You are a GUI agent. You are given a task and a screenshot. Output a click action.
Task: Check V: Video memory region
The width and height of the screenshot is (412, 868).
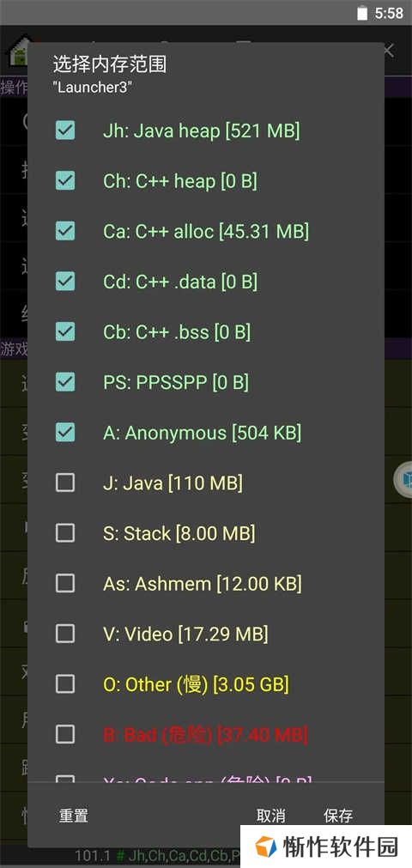pyautogui.click(x=65, y=634)
